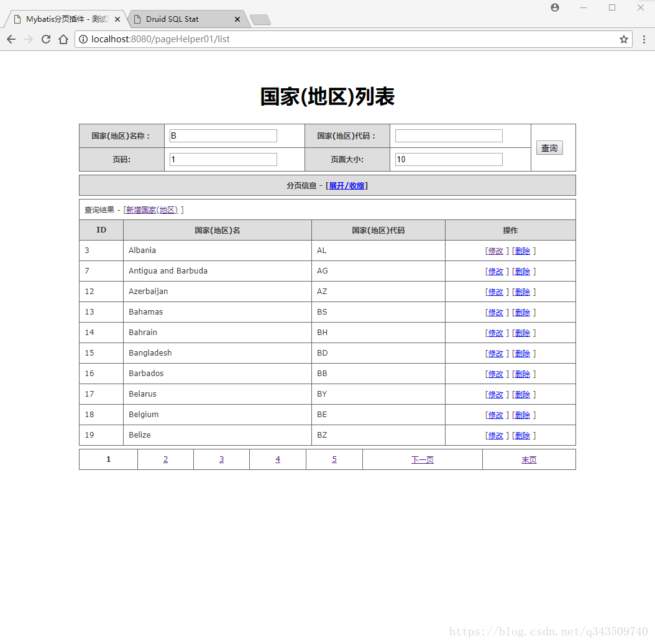This screenshot has width=655, height=644.
Task: Click 删除 for Bahrain
Action: pos(523,333)
